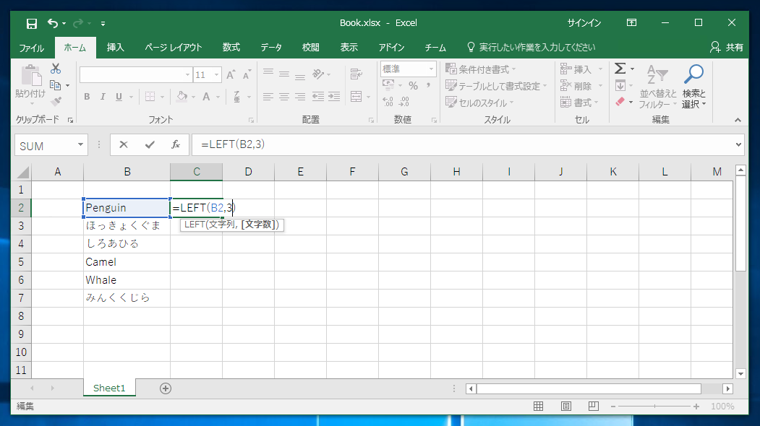Click the Format Painter brush icon

coord(56,101)
